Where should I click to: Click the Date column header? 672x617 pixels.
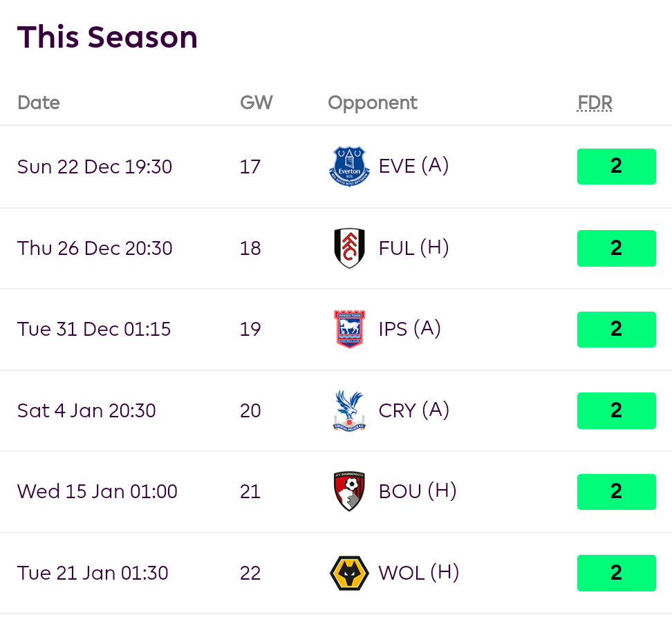pyautogui.click(x=39, y=103)
